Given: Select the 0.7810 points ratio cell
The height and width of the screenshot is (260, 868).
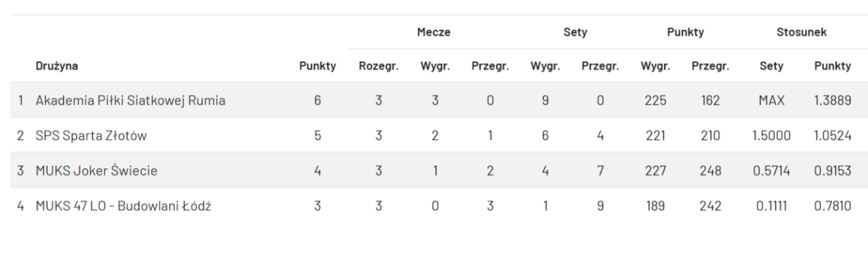Looking at the screenshot, I should click(x=833, y=206).
